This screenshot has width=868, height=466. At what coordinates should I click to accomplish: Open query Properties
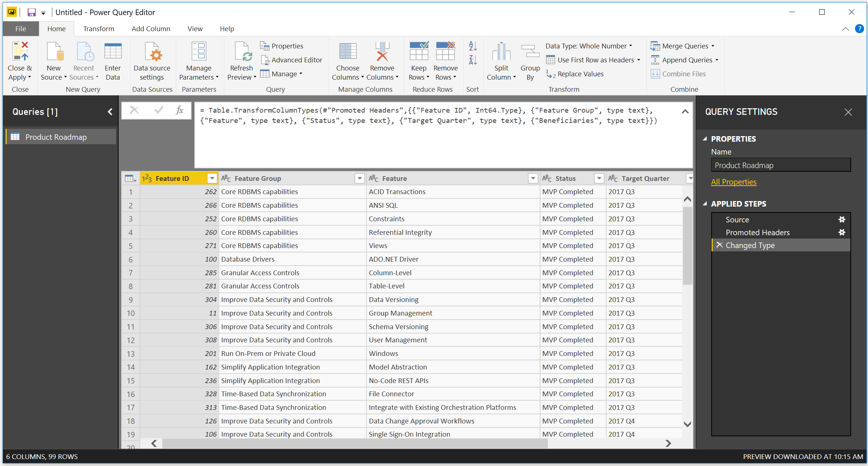tap(282, 46)
